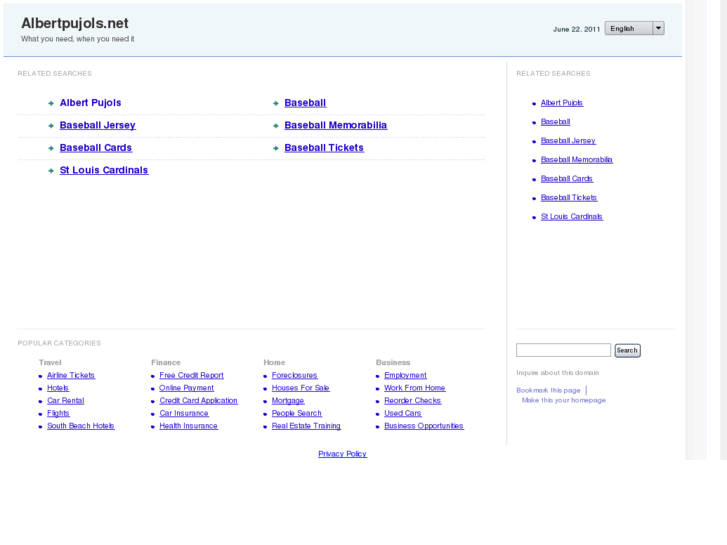Click Inquire about this domain
This screenshot has width=727, height=545.
coord(557,373)
